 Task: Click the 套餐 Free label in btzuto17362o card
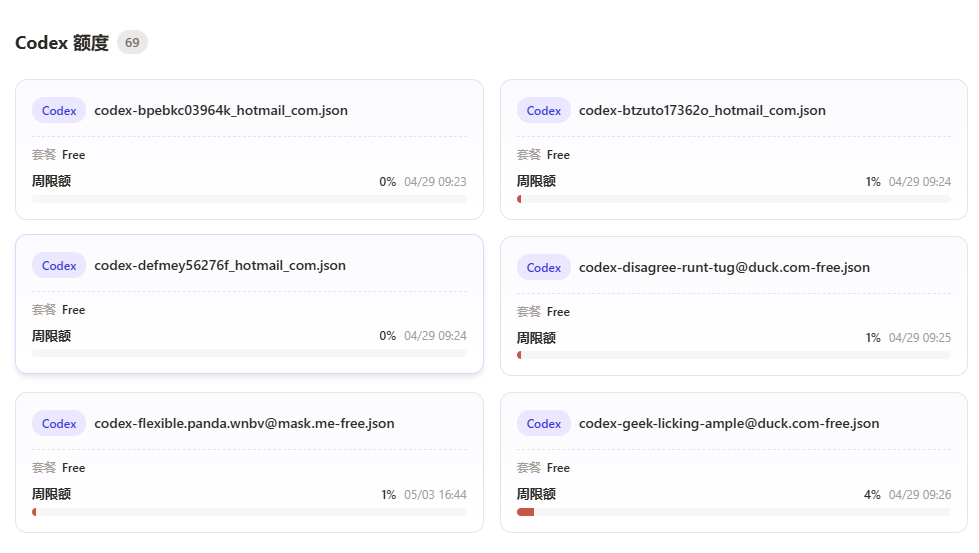pyautogui.click(x=543, y=155)
